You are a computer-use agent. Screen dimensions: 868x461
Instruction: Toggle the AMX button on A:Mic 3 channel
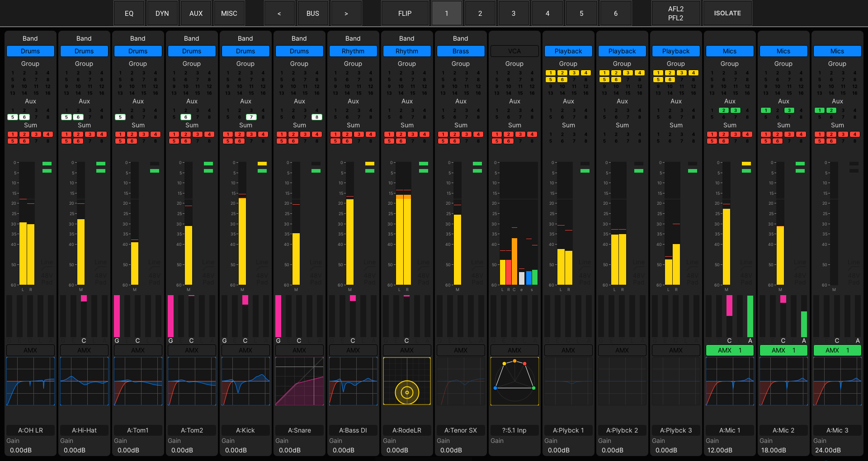coord(837,350)
